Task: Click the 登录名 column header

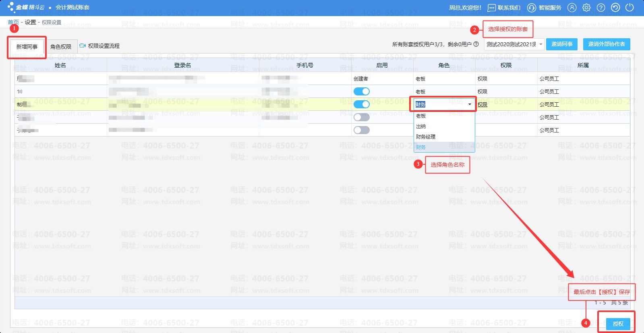Action: [183, 65]
